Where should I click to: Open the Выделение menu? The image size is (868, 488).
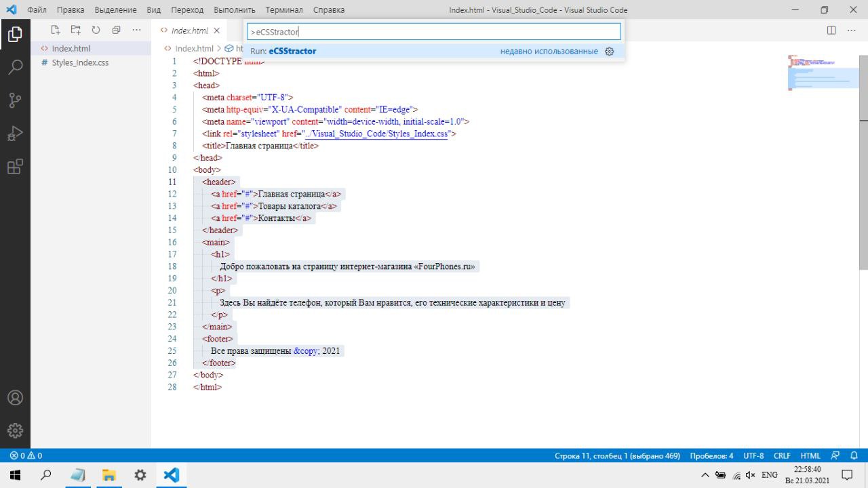pyautogui.click(x=115, y=10)
